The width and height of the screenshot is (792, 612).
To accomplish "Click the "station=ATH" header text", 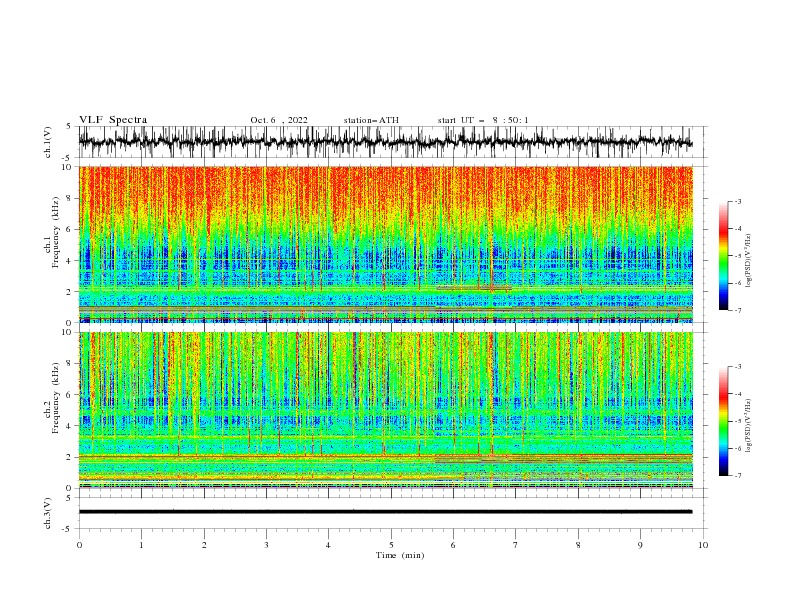I will pyautogui.click(x=371, y=120).
